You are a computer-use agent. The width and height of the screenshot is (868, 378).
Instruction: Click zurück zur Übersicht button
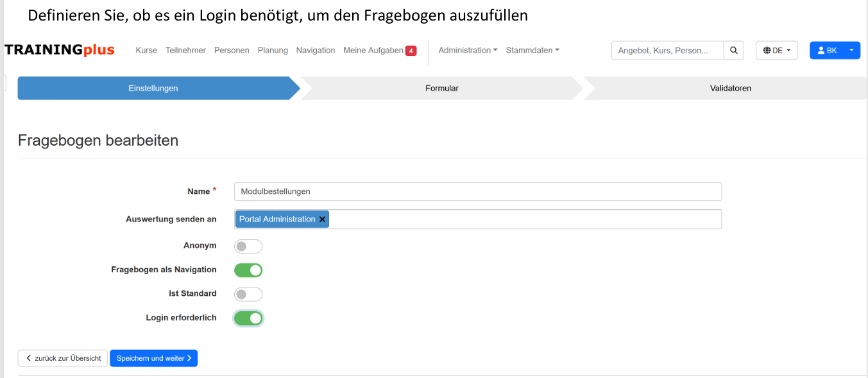[63, 358]
